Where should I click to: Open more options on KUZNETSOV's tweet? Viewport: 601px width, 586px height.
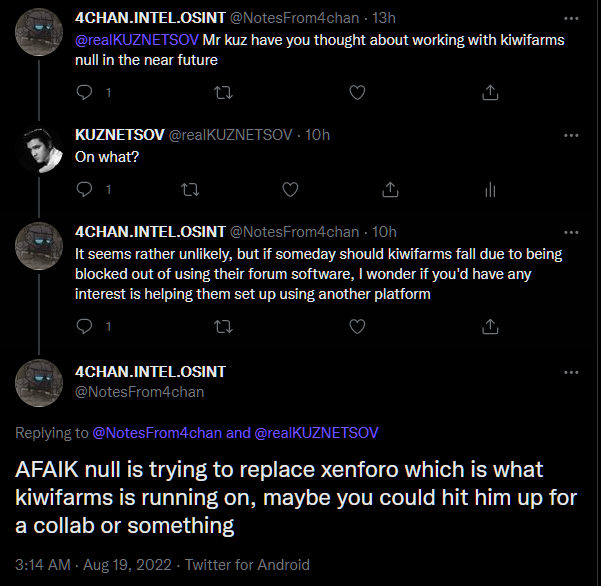click(x=571, y=135)
